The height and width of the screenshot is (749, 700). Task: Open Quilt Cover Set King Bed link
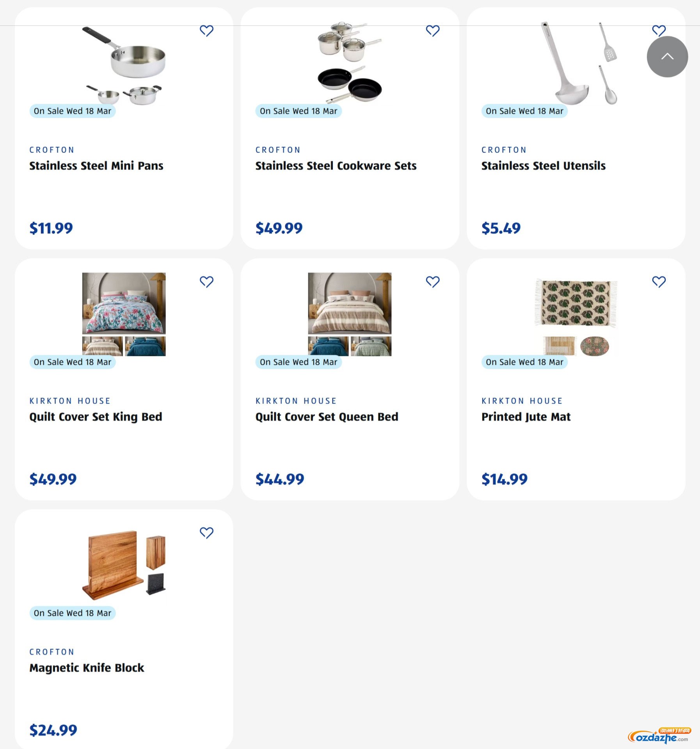click(x=96, y=417)
